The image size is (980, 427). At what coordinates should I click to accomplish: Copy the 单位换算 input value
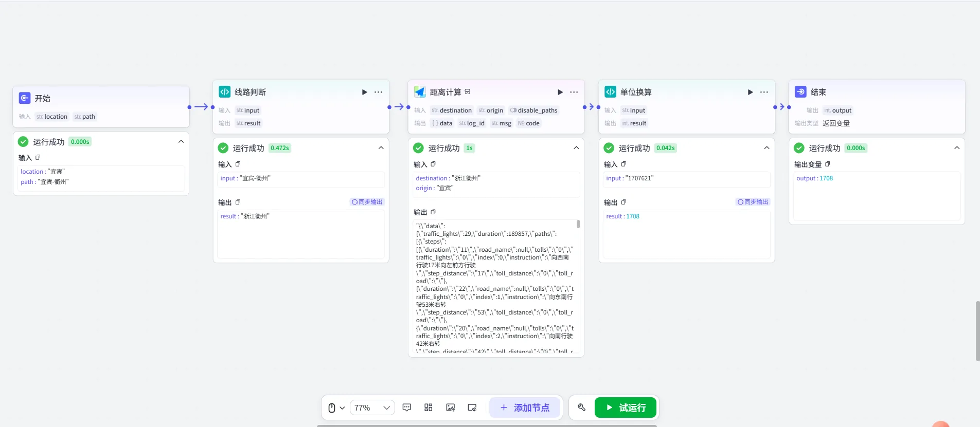pos(623,164)
